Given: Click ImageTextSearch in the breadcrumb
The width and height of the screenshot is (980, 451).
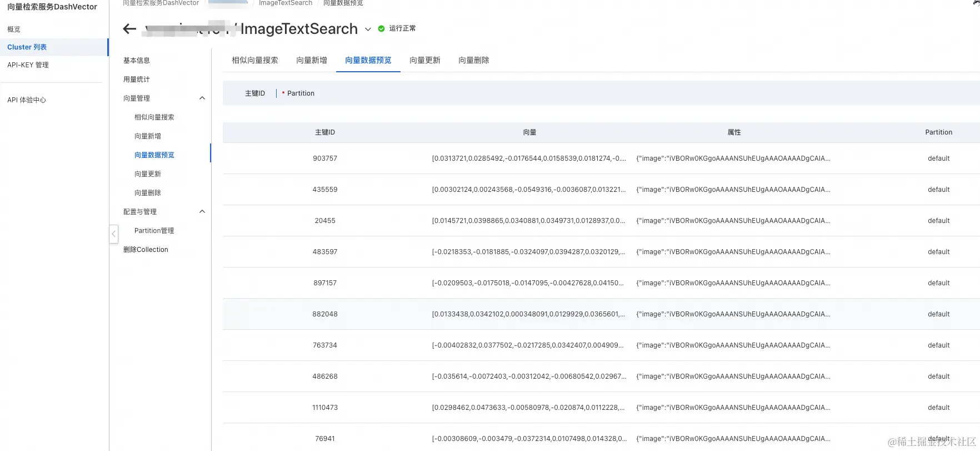Looking at the screenshot, I should (x=286, y=3).
